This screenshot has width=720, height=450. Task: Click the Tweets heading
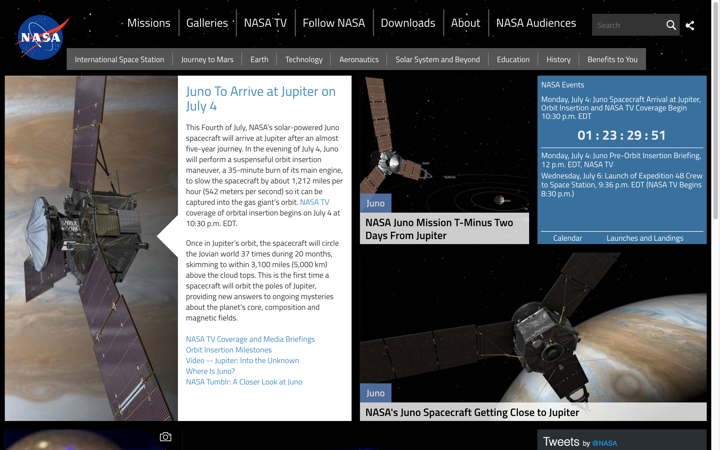(x=561, y=442)
